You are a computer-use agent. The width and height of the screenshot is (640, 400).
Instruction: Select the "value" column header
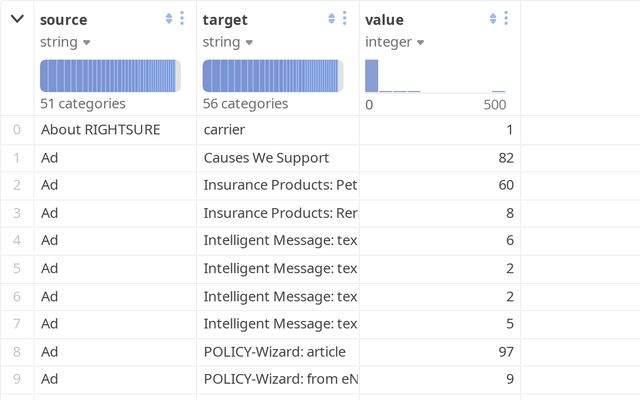[385, 19]
